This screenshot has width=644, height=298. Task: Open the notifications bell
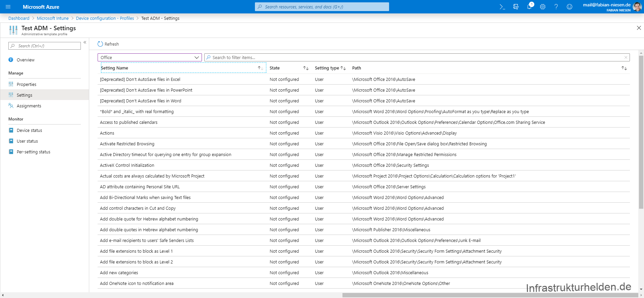[x=529, y=7]
